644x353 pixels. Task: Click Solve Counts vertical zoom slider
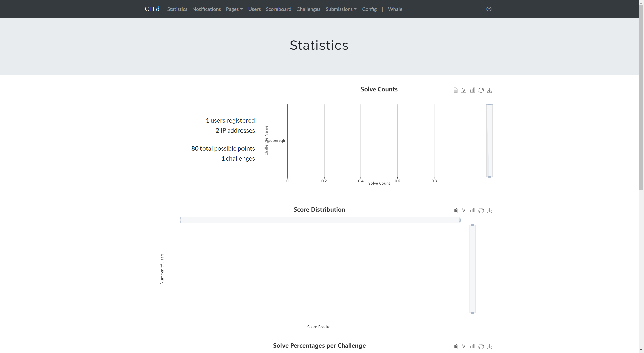tap(489, 141)
